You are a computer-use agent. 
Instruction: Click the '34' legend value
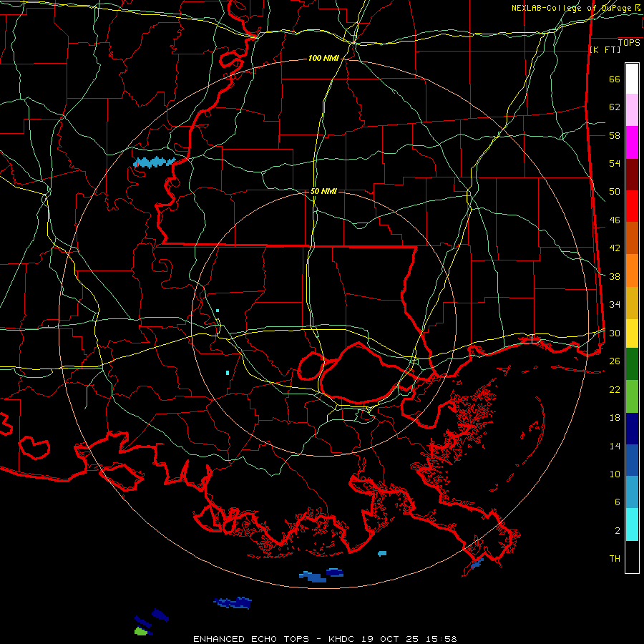(x=615, y=304)
